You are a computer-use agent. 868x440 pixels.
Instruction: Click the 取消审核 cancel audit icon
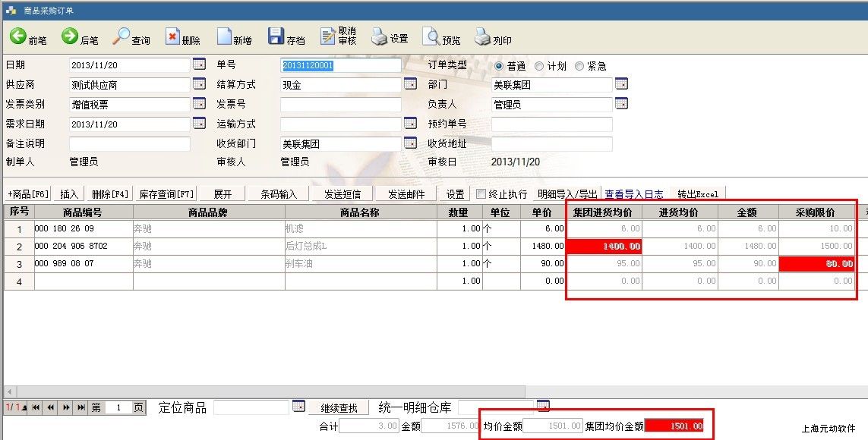(328, 36)
